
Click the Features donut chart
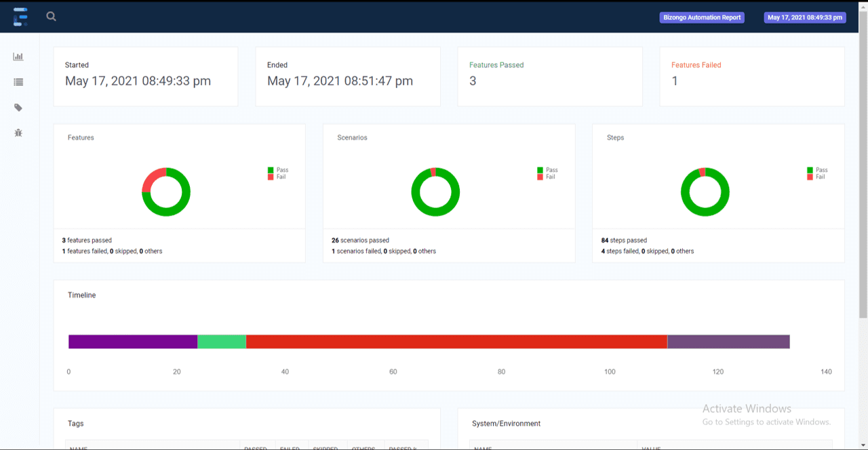[x=166, y=192]
